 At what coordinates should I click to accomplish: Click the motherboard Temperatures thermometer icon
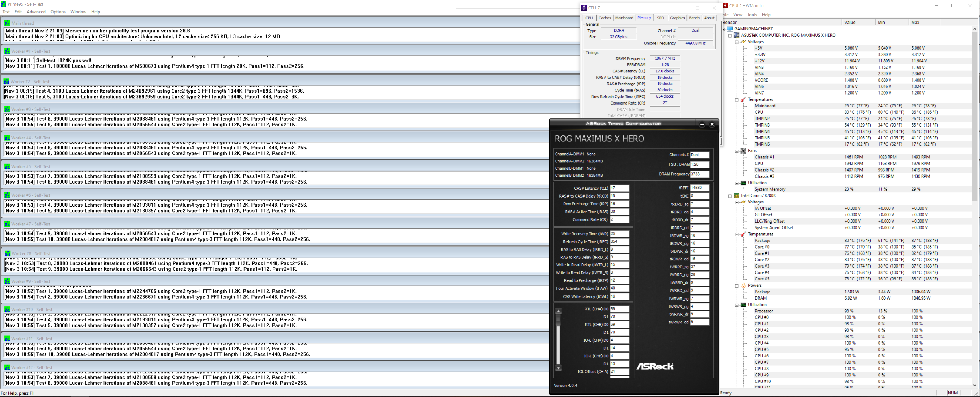[x=743, y=100]
